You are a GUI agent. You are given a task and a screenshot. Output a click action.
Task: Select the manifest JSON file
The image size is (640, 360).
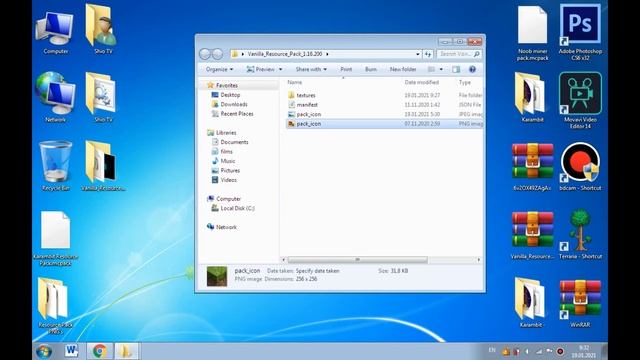click(x=384, y=104)
